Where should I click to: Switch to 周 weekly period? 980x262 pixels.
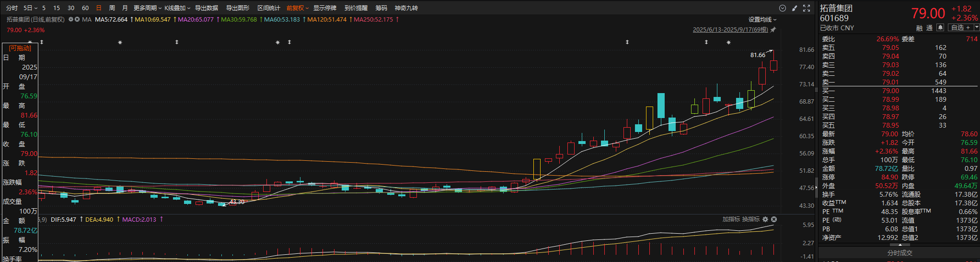112,8
